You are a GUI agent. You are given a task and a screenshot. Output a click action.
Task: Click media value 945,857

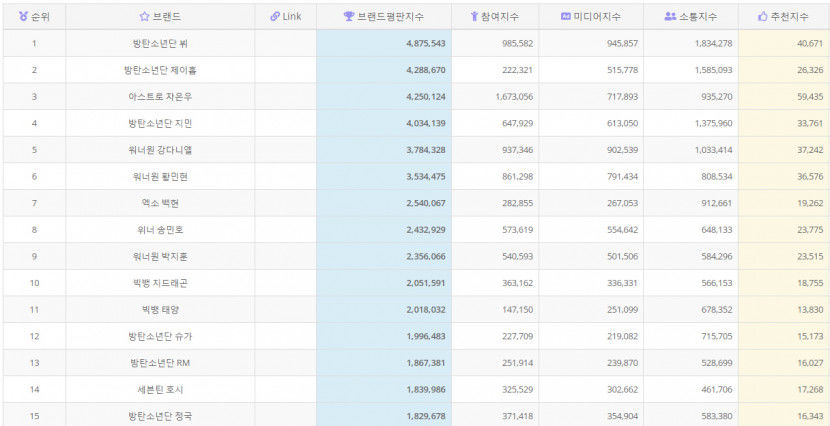point(622,43)
